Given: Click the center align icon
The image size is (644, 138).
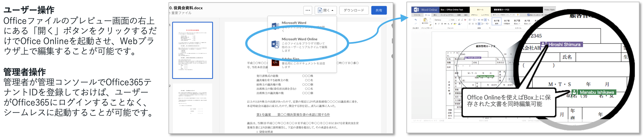Looking at the screenshot, I should pyautogui.click(x=473, y=24).
